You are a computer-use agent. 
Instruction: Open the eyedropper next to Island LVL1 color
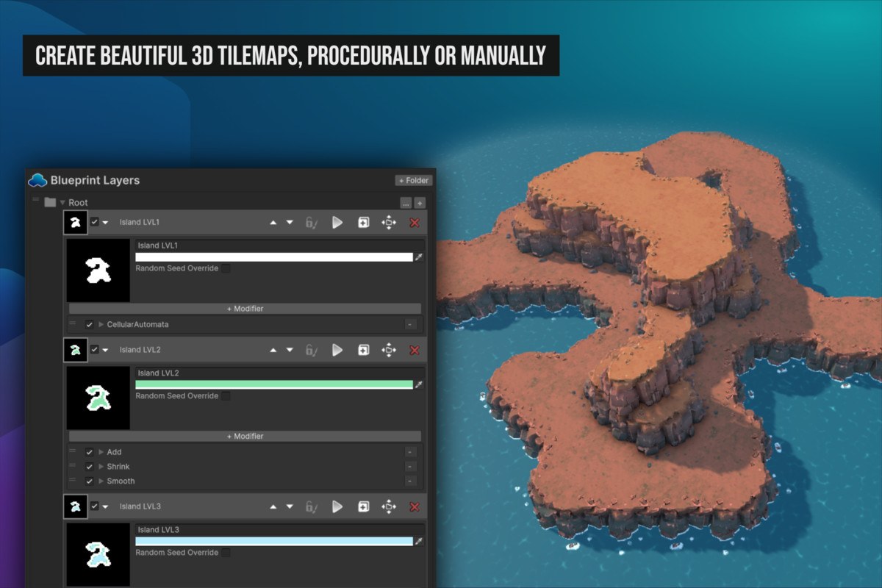click(419, 257)
